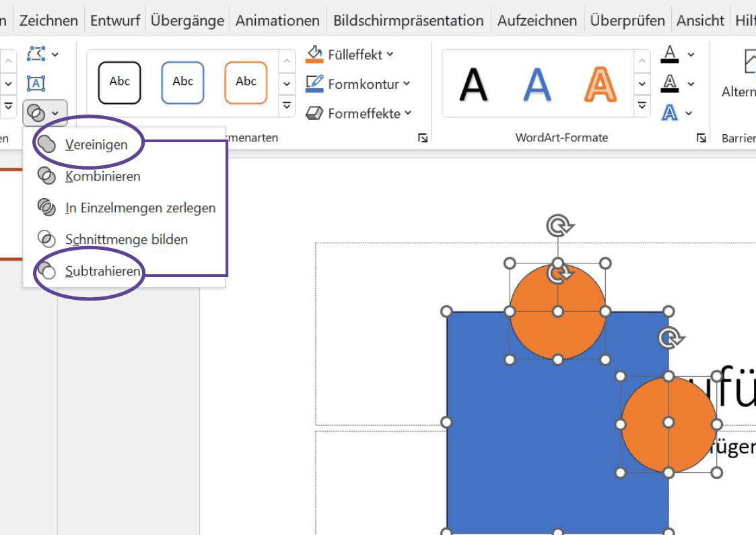Screen dimensions: 756x535
Task: Click the edit shape points icon
Action: (x=36, y=54)
